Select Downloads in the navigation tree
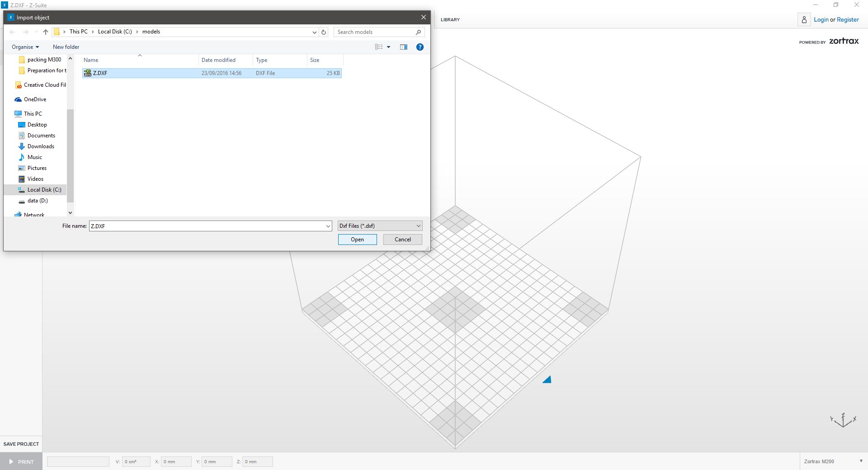This screenshot has width=868, height=470. [x=41, y=146]
